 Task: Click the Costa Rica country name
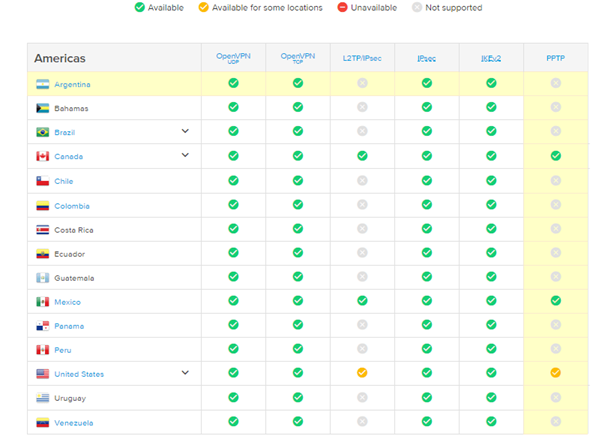[x=74, y=230]
